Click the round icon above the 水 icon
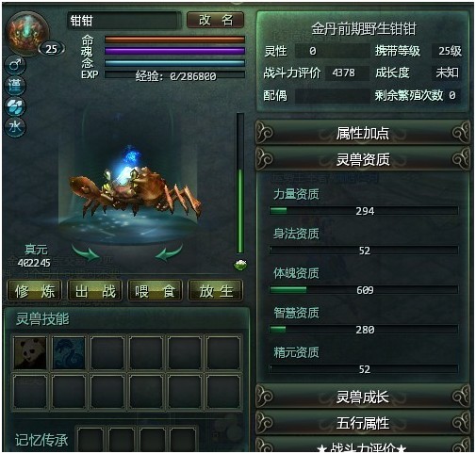Image resolution: width=476 pixels, height=454 pixels. coord(15,106)
